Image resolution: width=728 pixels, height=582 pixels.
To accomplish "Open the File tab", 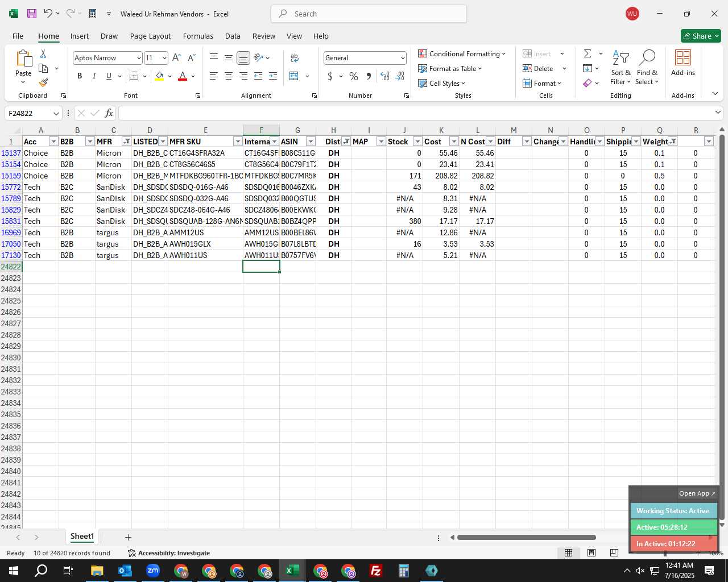I will point(18,36).
